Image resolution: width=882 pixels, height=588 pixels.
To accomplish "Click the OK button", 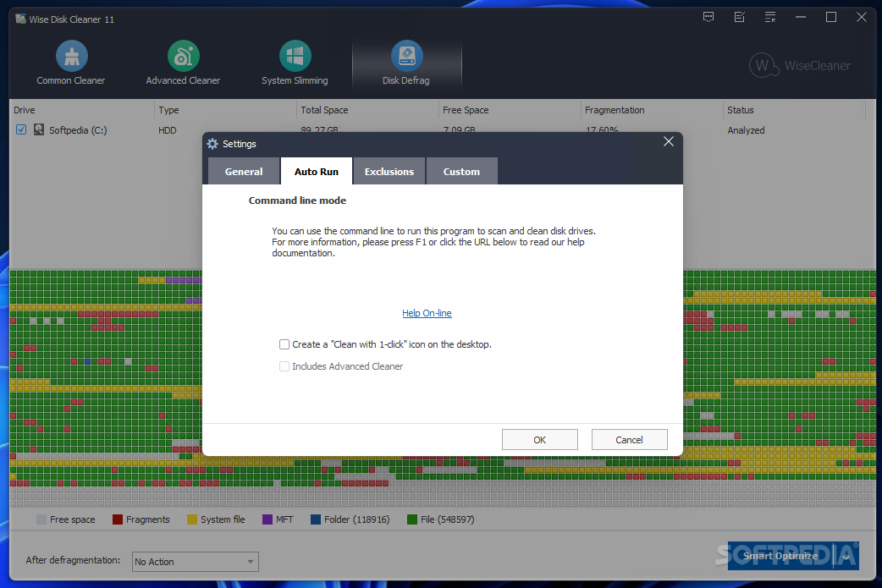I will click(x=539, y=440).
